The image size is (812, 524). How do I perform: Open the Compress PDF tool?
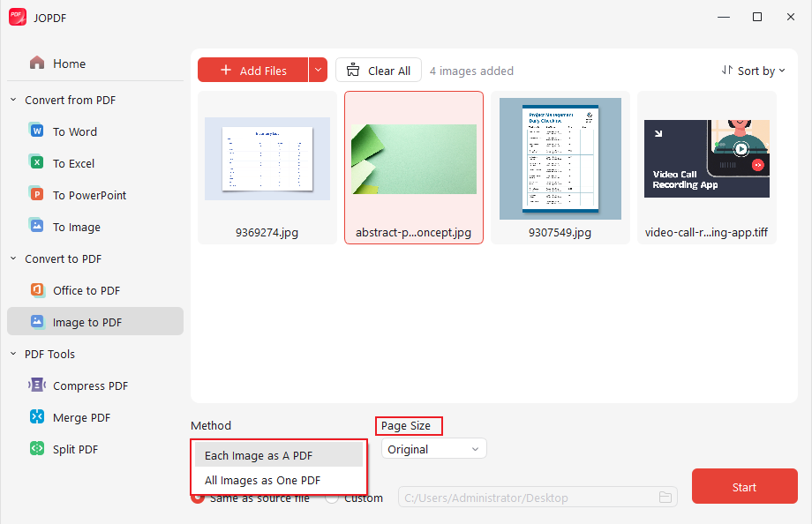87,386
